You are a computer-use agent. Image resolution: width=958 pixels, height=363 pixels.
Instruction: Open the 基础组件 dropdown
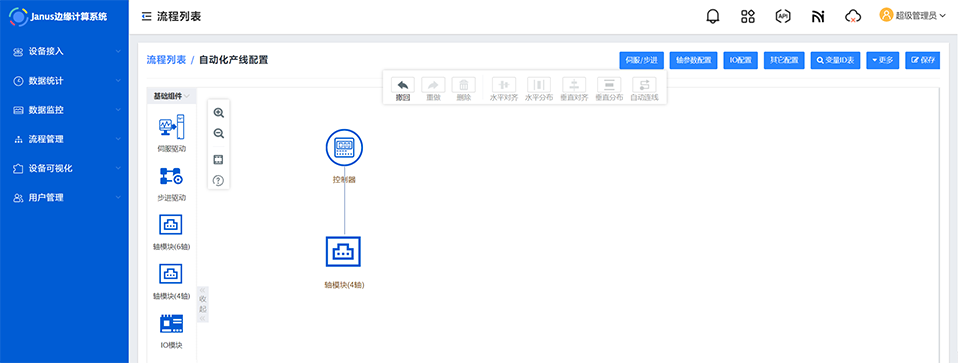pyautogui.click(x=171, y=96)
